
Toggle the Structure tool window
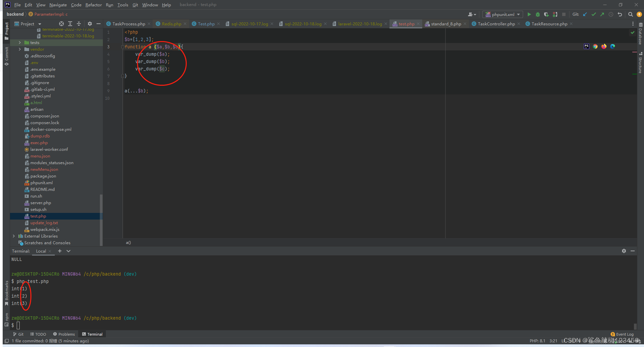[640, 62]
